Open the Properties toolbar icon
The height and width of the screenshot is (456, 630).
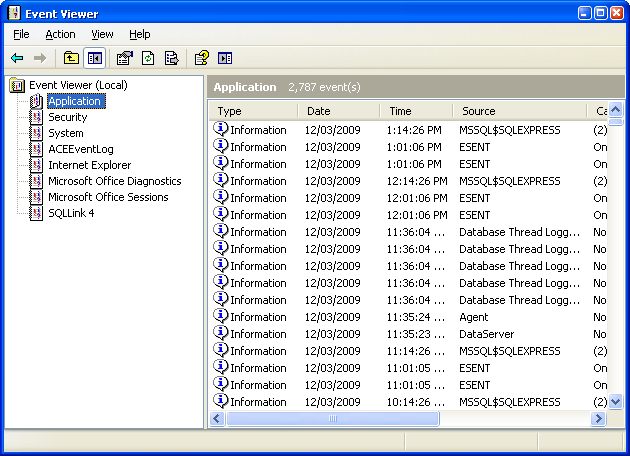point(125,58)
